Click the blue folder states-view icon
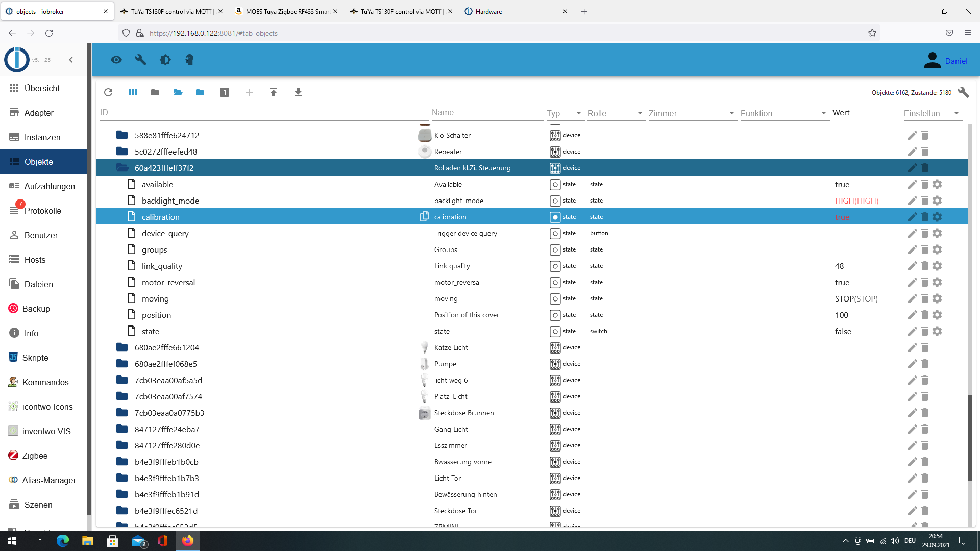 [x=200, y=92]
